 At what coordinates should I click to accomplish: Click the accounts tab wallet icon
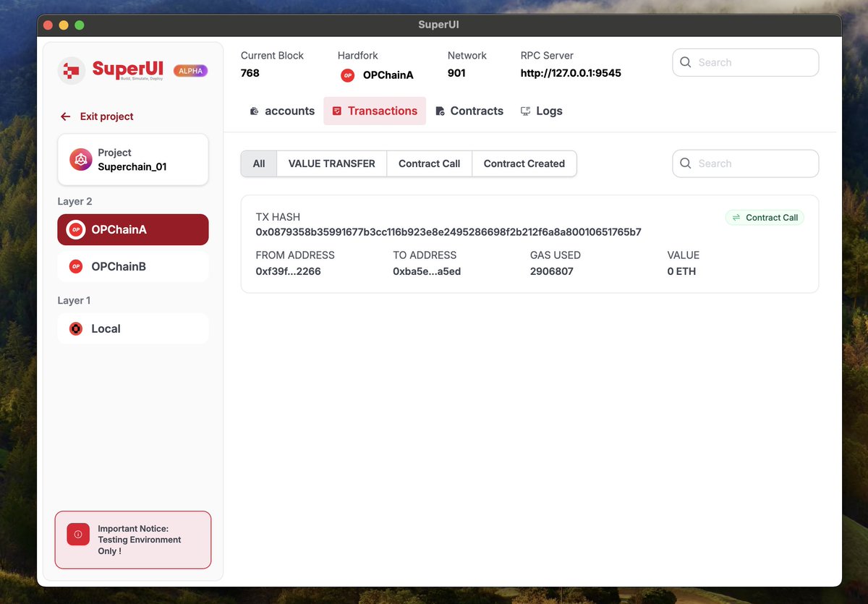coord(255,111)
